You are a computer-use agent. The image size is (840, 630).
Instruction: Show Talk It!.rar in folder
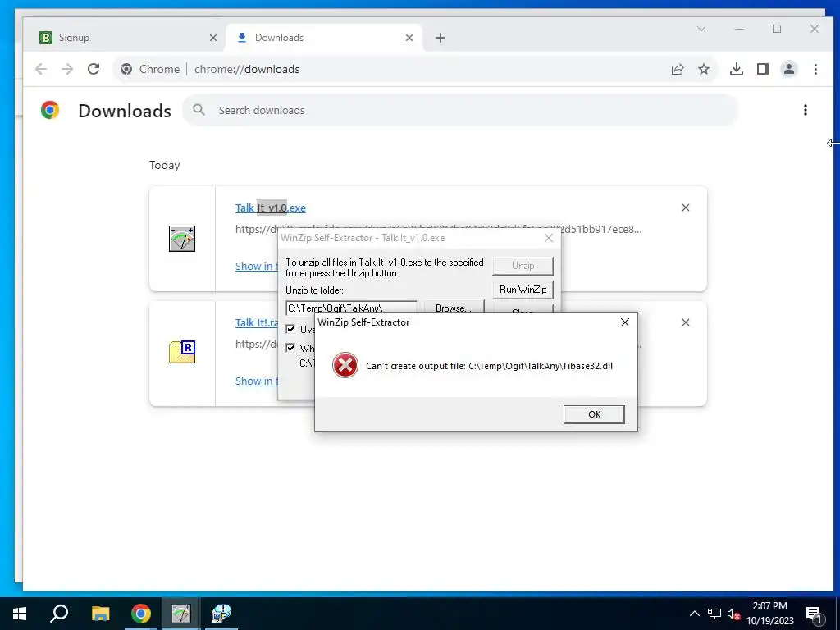tap(257, 381)
